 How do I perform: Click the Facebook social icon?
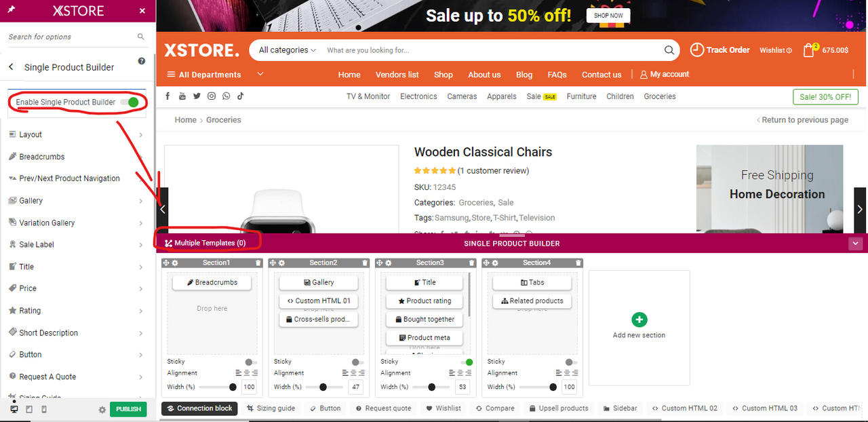tap(167, 96)
